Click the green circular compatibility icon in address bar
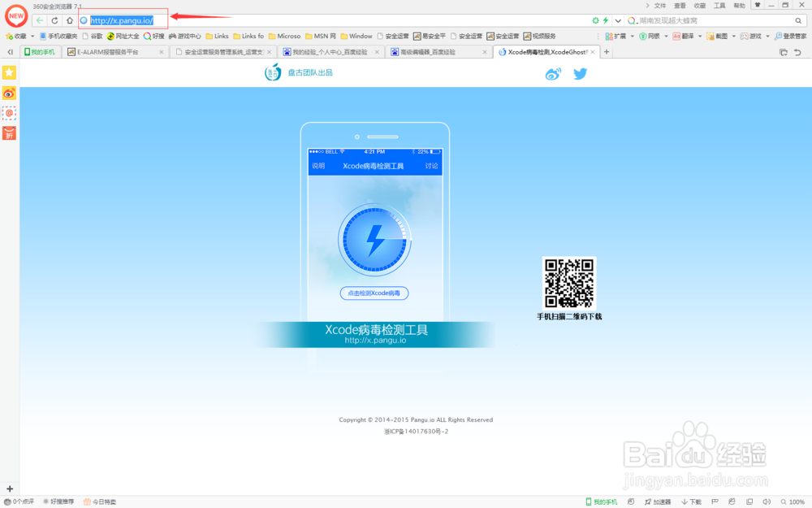 click(595, 21)
